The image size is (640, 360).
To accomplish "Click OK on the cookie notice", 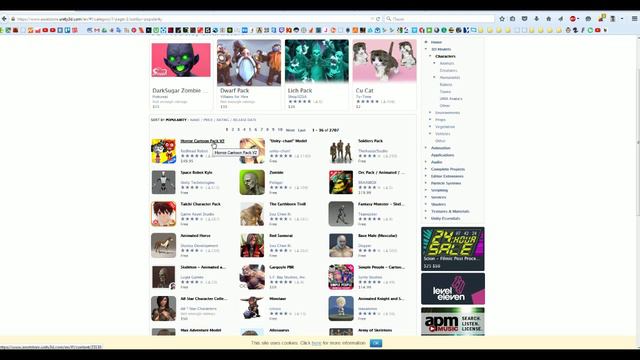I will pyautogui.click(x=376, y=343).
